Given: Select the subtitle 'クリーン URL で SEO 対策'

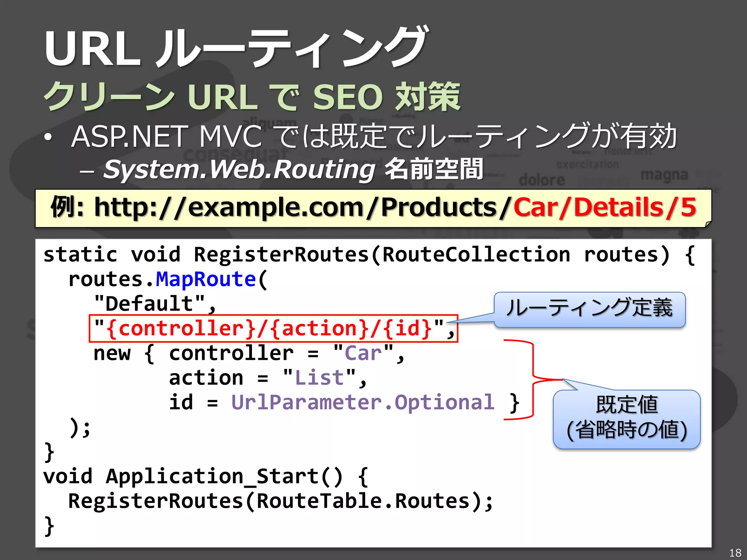Looking at the screenshot, I should tap(252, 96).
